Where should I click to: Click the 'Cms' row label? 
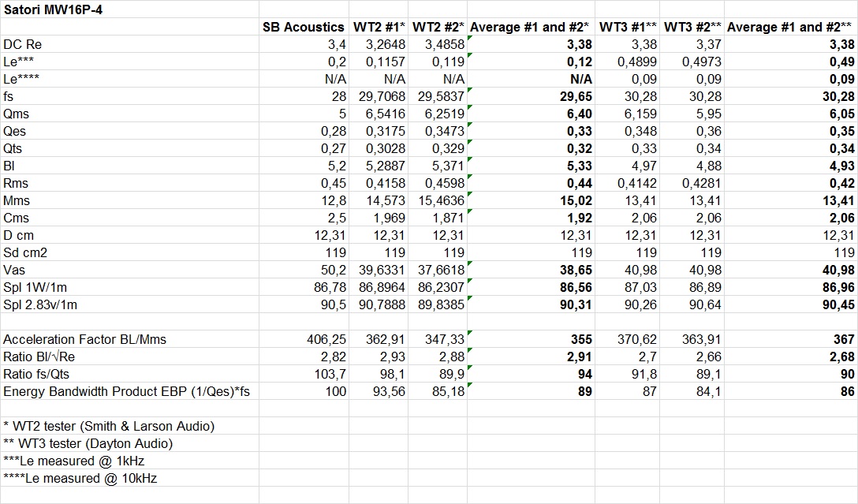click(x=16, y=218)
